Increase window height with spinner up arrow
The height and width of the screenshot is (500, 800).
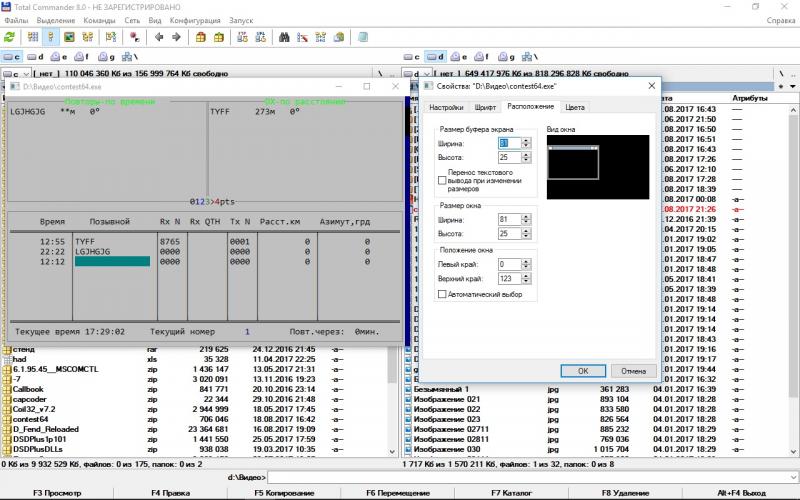(526, 230)
